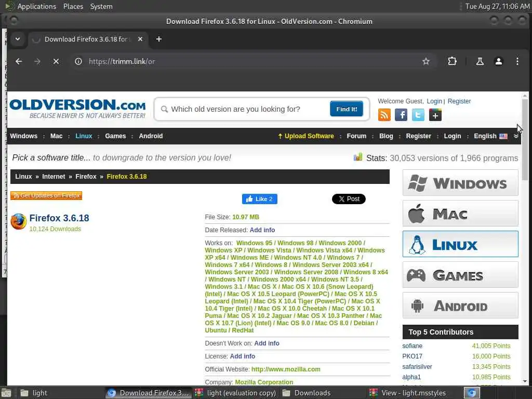Click the X Post button
Image resolution: width=532 pixels, height=399 pixels.
pyautogui.click(x=349, y=199)
